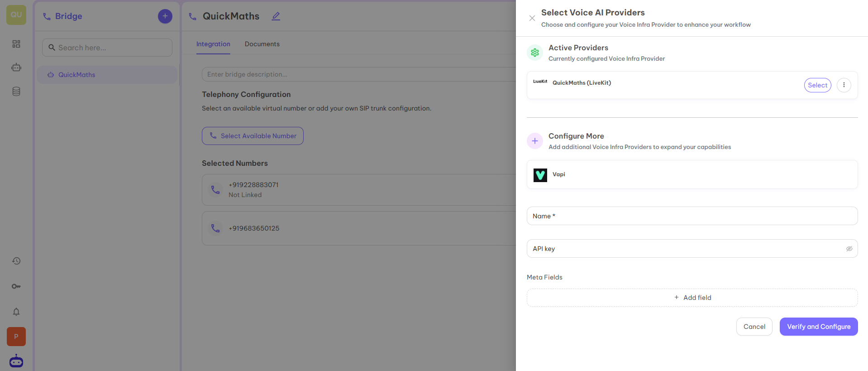Open the database icon in sidebar
868x371 pixels.
[16, 92]
